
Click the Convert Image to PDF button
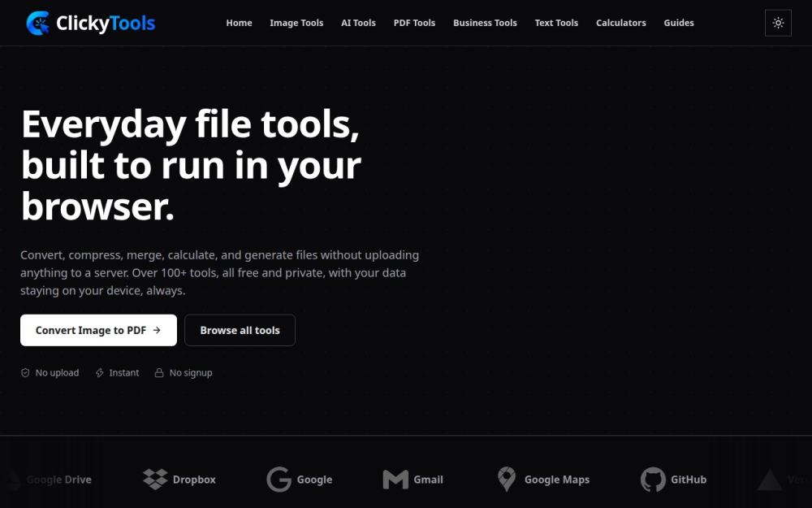click(x=98, y=330)
